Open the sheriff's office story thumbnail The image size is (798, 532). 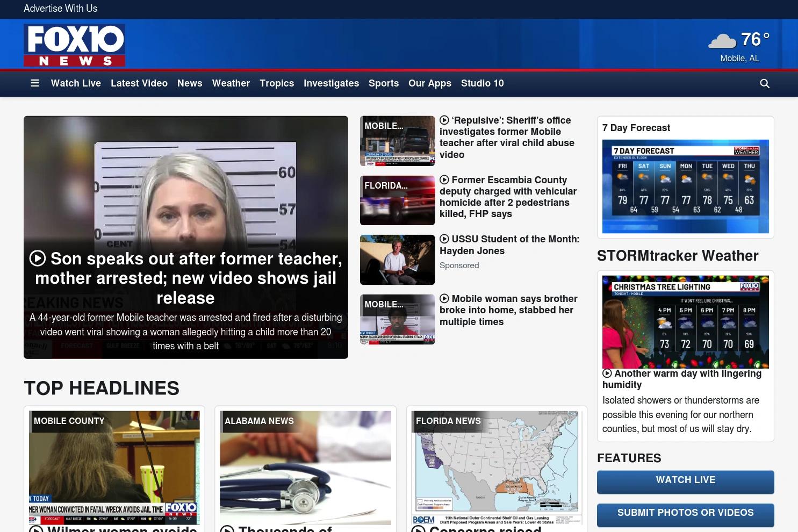(397, 141)
